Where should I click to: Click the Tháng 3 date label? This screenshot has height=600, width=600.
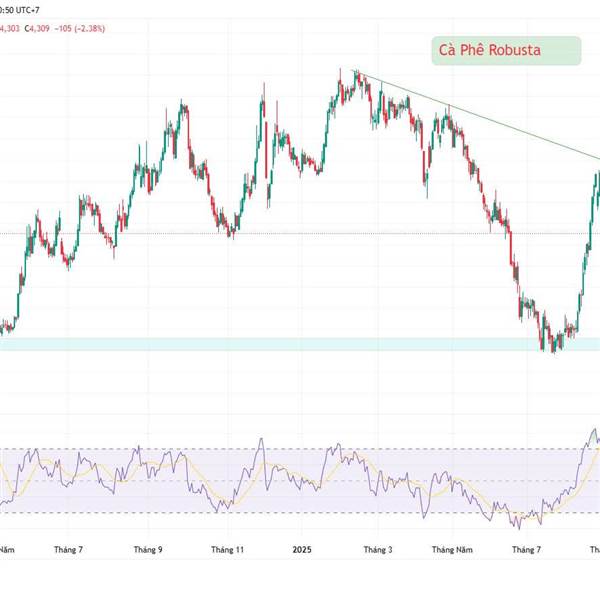tap(378, 549)
